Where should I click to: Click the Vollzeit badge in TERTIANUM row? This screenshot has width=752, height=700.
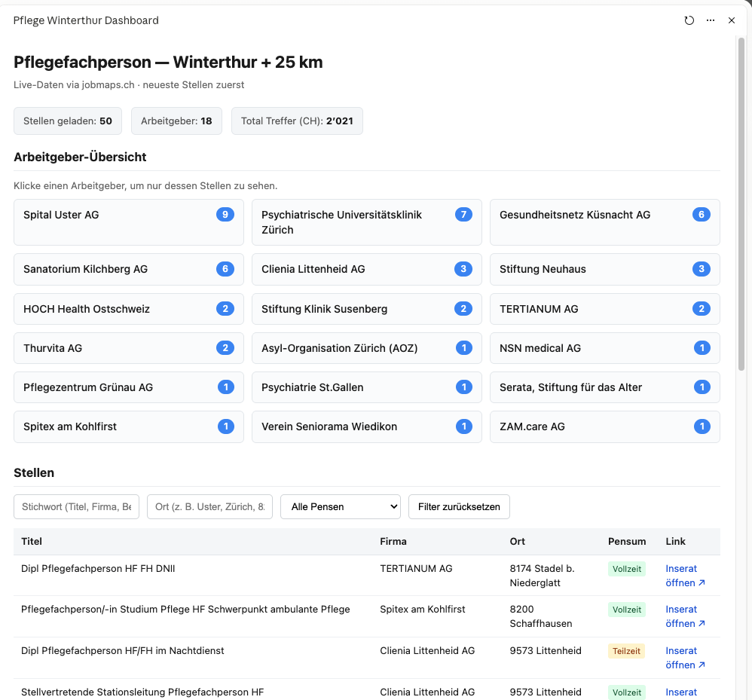click(627, 569)
